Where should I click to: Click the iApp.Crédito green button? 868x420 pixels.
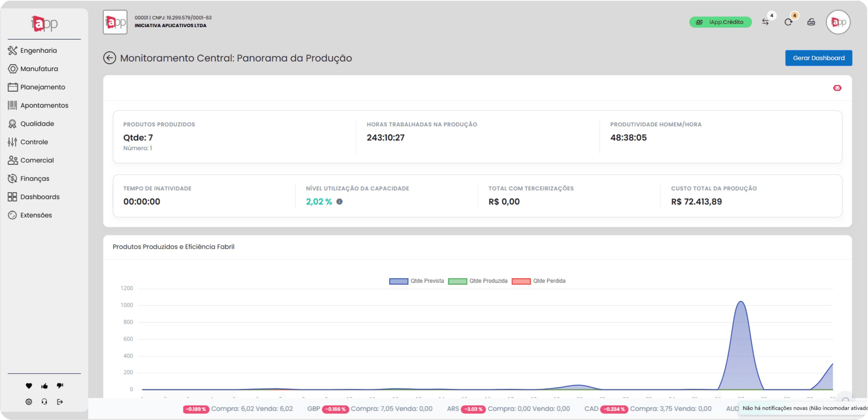(x=720, y=22)
